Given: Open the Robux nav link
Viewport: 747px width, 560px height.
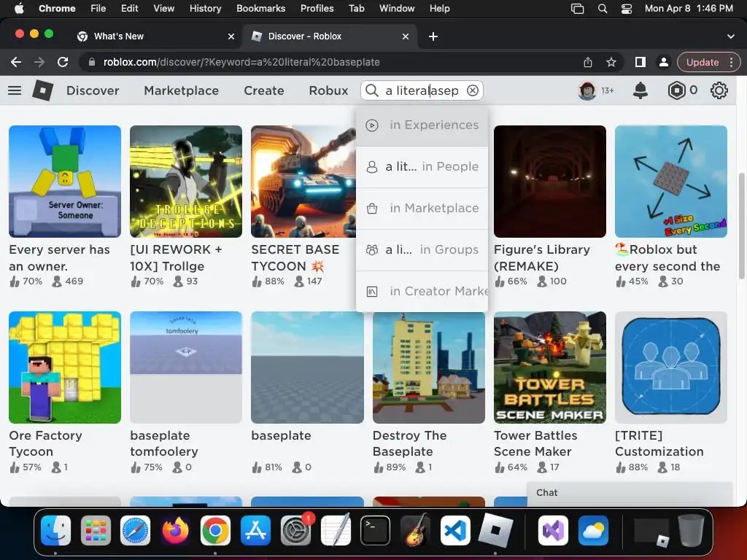Looking at the screenshot, I should click(328, 90).
